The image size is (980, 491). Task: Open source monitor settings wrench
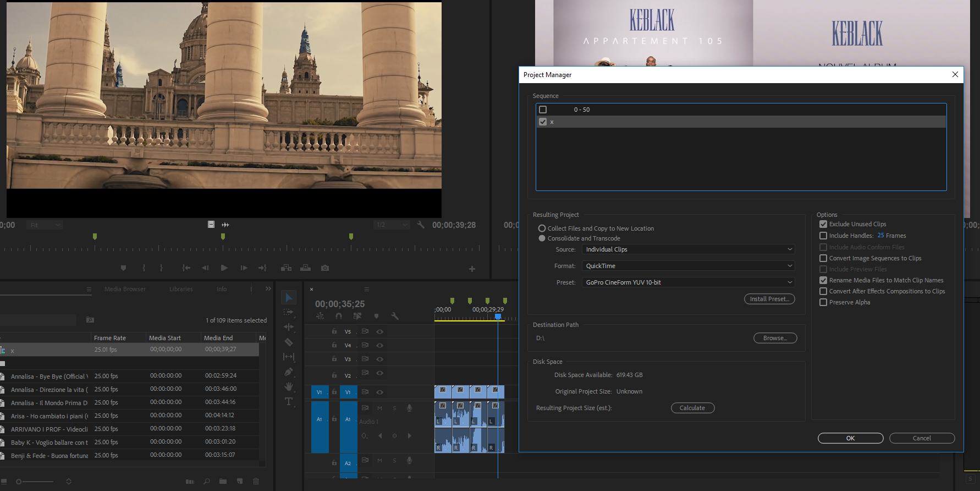pyautogui.click(x=421, y=225)
